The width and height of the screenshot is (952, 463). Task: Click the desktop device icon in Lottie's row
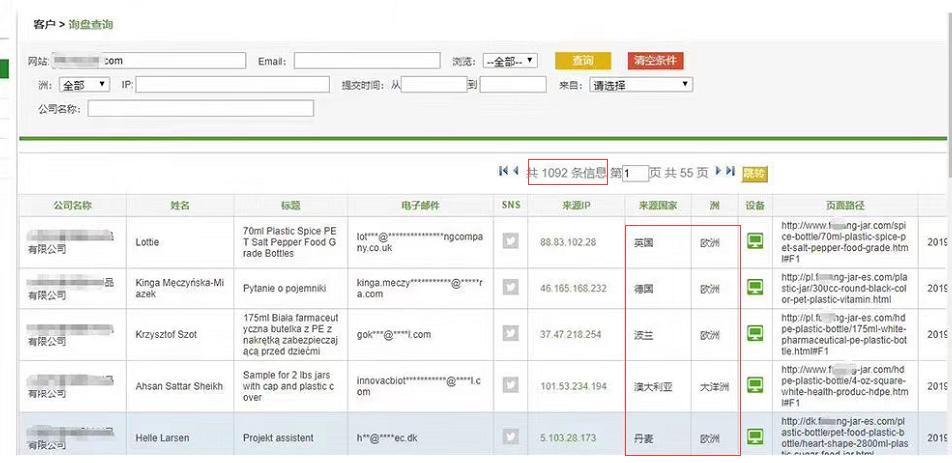(756, 241)
